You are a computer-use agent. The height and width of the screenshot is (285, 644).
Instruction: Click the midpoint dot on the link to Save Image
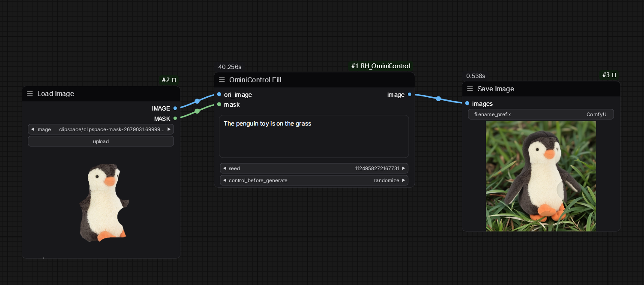point(438,99)
